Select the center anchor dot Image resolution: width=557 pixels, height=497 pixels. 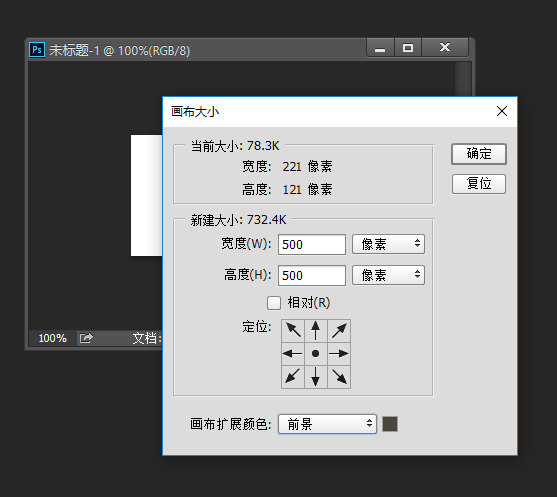(x=315, y=353)
